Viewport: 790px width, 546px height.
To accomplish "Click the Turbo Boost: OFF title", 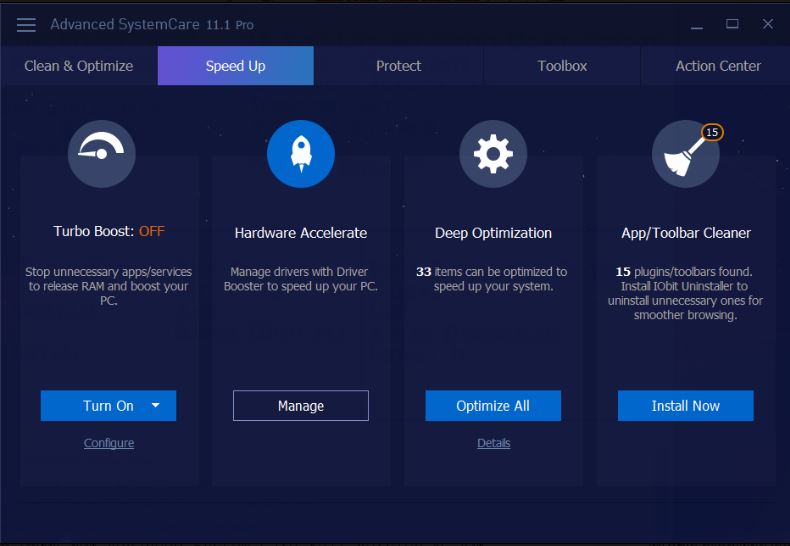I will (109, 231).
